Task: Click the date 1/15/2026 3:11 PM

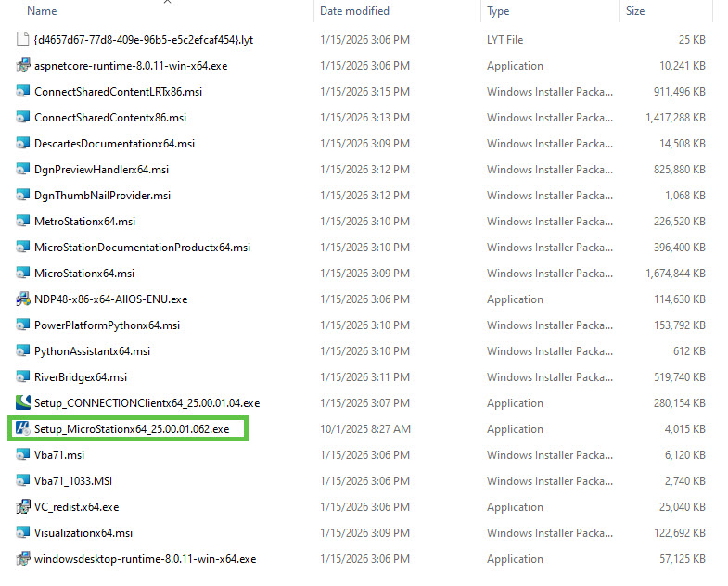Action: point(365,377)
